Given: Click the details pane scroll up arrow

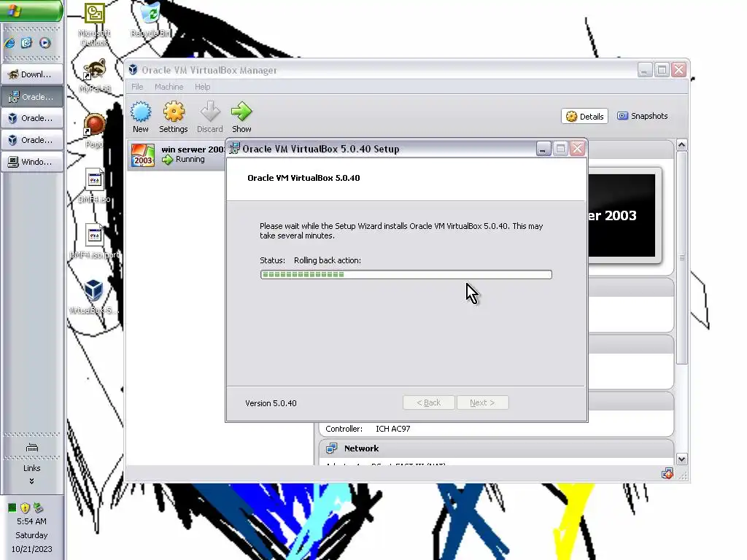Looking at the screenshot, I should (x=682, y=145).
